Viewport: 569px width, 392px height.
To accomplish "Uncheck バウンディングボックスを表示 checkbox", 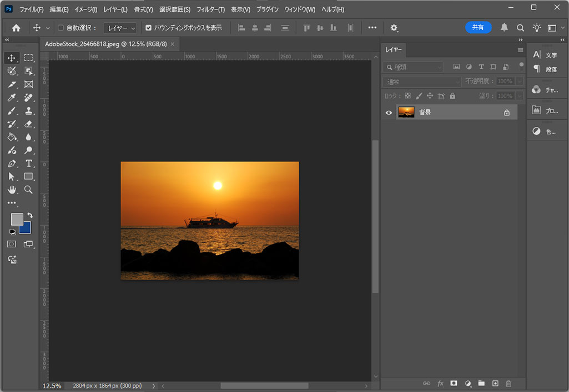I will 148,28.
